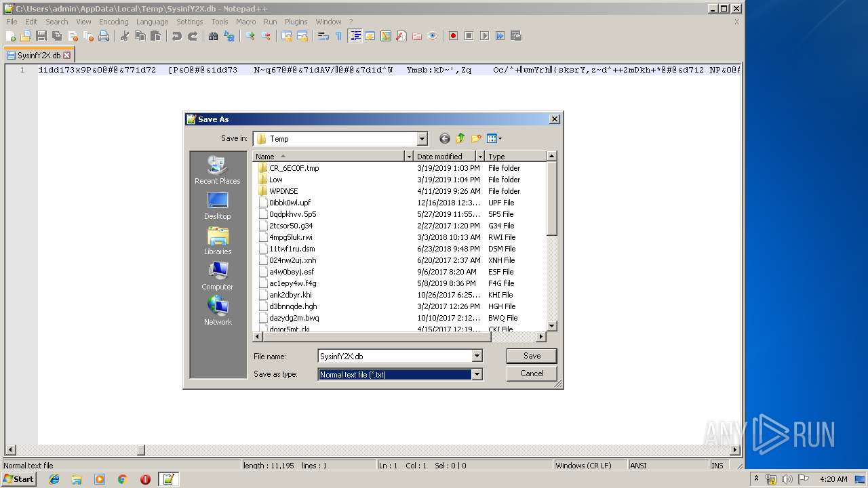Toggle the Monitoring eye icon

point(433,36)
